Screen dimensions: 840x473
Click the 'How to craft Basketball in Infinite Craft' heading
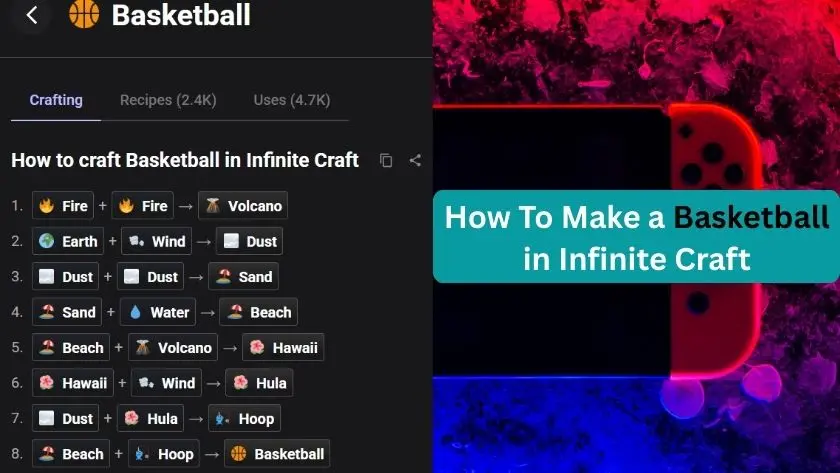click(185, 160)
